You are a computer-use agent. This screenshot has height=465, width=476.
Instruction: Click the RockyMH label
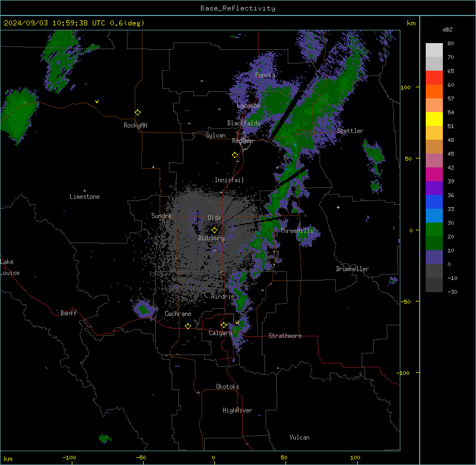135,126
